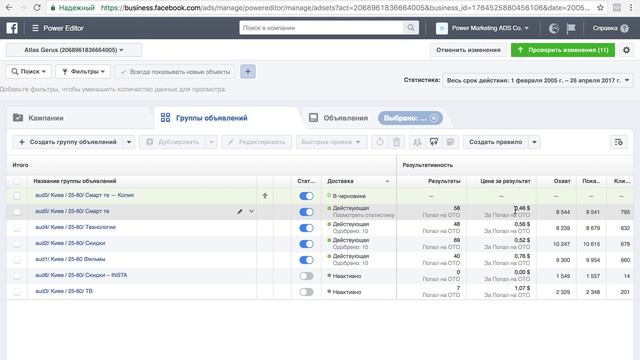Screen dimensions: 640x360
Task: Switch off the aud5 Смарт тв — Копия toggle
Action: (306, 196)
